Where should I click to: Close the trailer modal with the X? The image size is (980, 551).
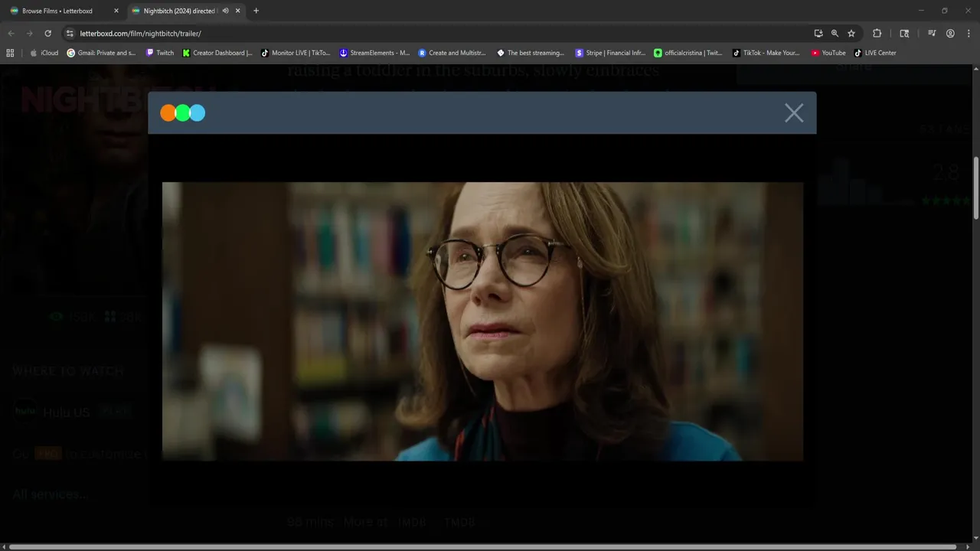pos(794,113)
